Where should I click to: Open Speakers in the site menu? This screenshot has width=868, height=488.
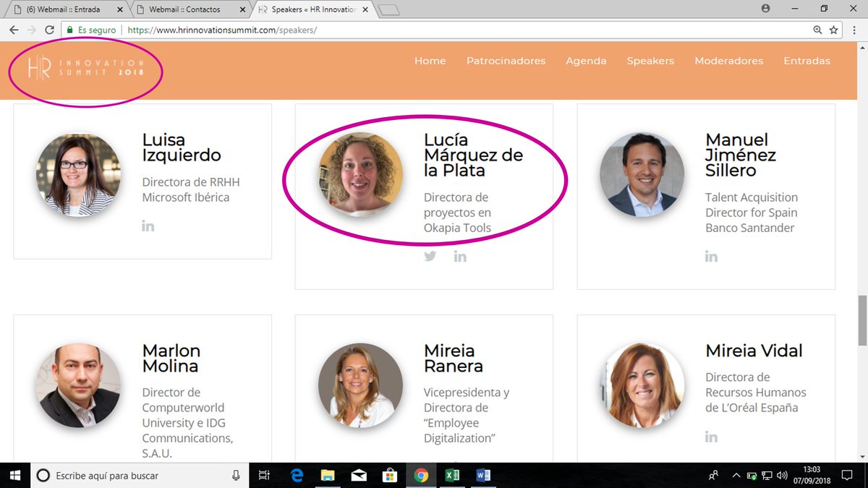tap(650, 61)
